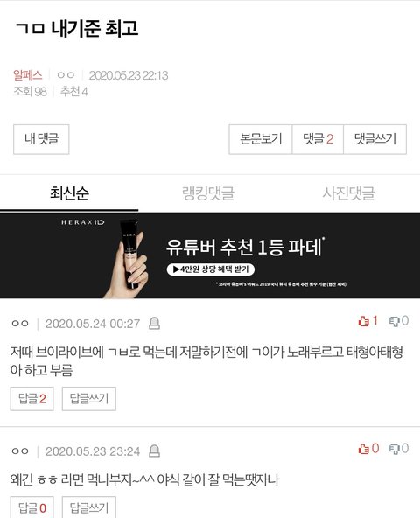Open the 알페스 category link

pyautogui.click(x=28, y=75)
